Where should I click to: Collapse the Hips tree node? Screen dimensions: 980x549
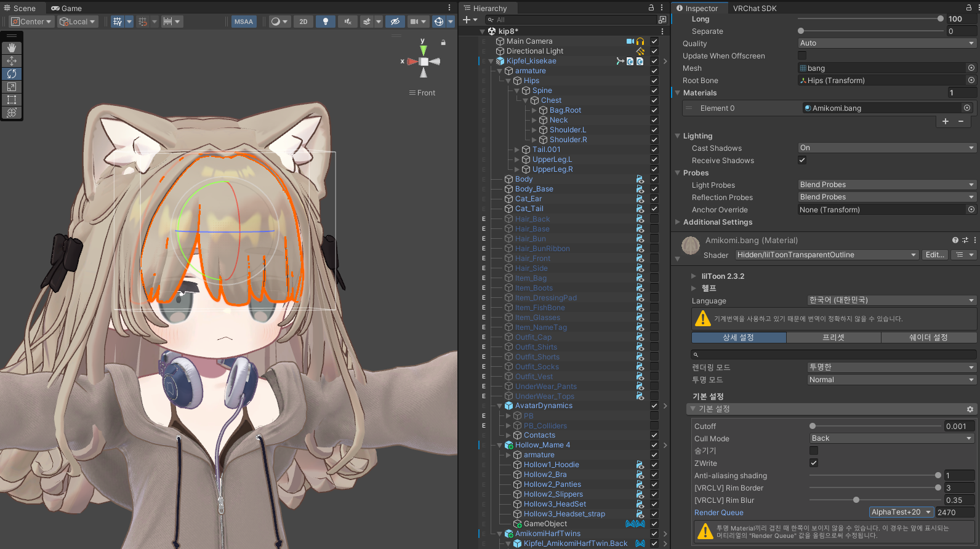(508, 81)
